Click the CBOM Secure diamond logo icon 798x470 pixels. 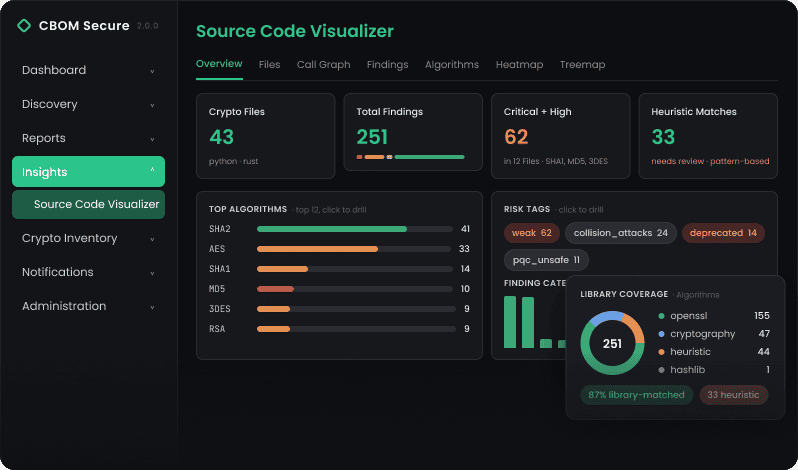tap(24, 25)
